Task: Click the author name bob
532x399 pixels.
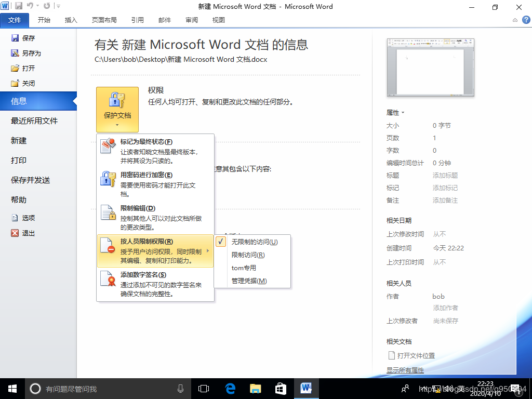Action: (438, 297)
